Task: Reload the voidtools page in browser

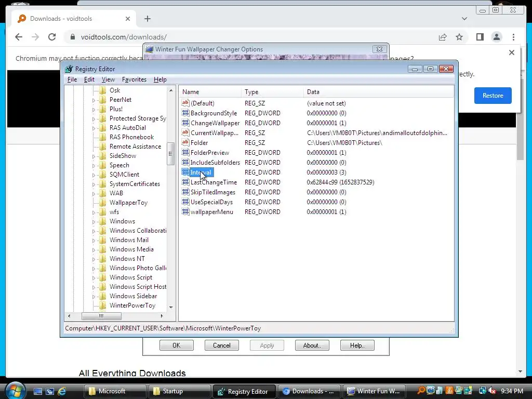Action: [52, 37]
